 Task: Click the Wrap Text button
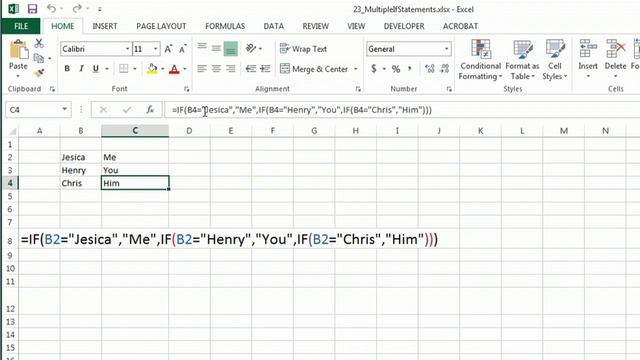coord(303,49)
